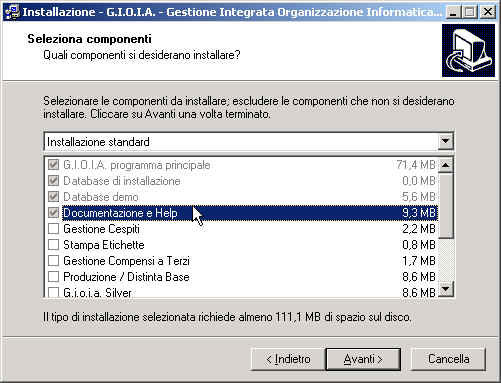The width and height of the screenshot is (501, 383).
Task: Click the Indietro button
Action: click(x=287, y=359)
